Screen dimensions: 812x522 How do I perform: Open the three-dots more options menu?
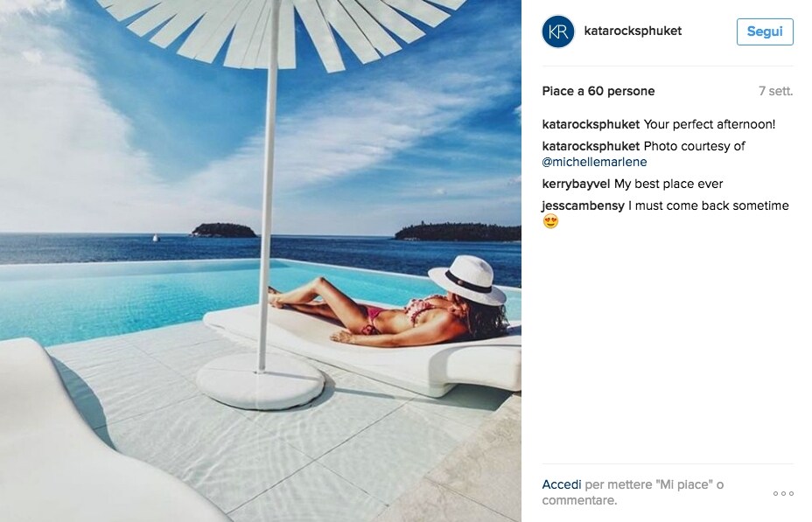(783, 493)
